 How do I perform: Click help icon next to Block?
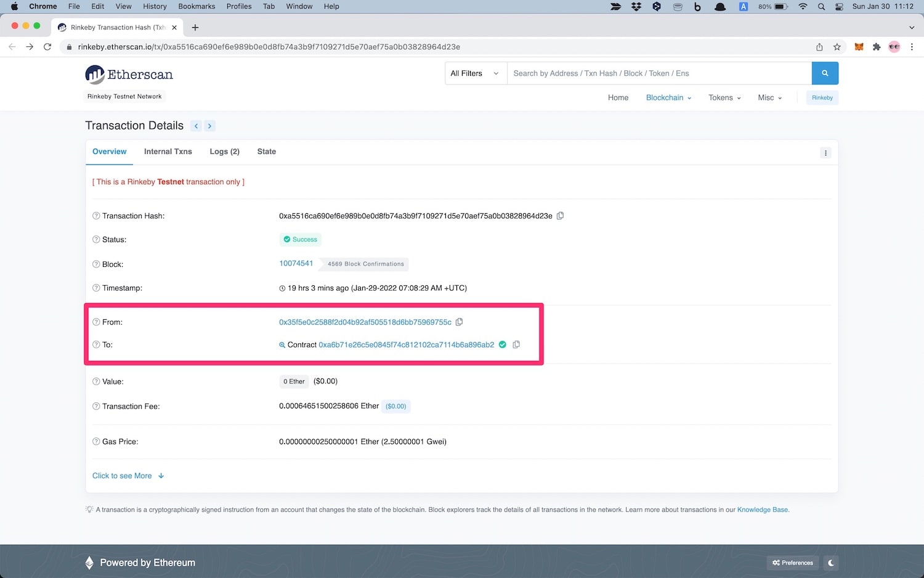click(x=96, y=264)
